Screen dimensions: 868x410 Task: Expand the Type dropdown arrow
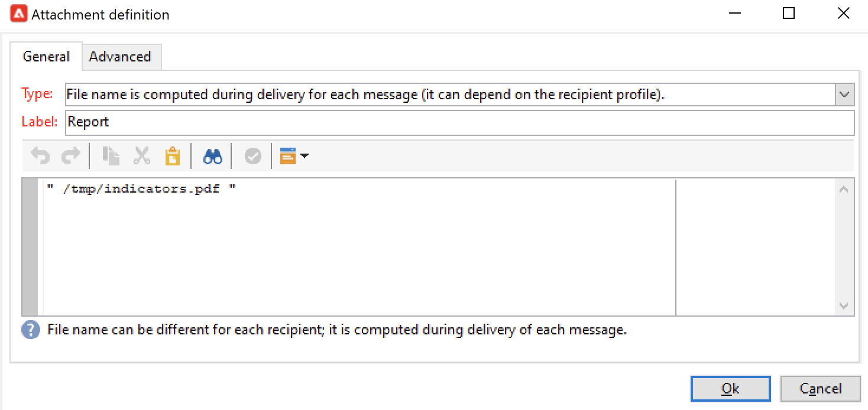(x=844, y=95)
